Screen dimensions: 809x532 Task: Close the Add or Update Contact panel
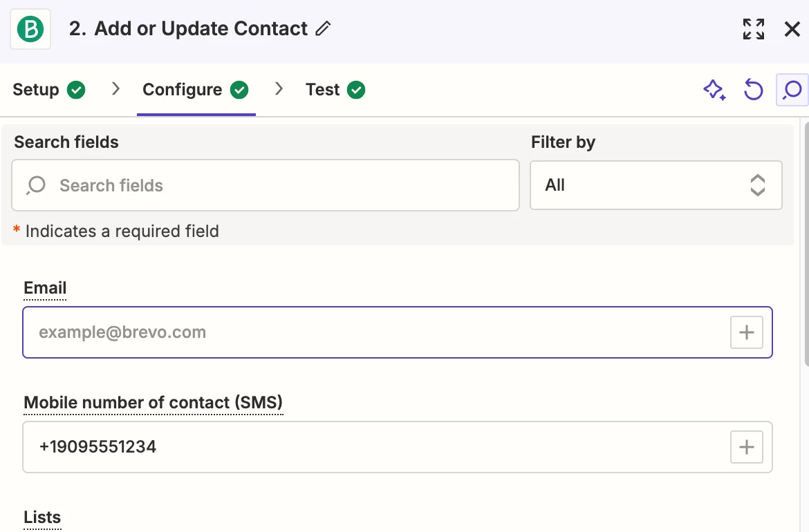point(792,29)
